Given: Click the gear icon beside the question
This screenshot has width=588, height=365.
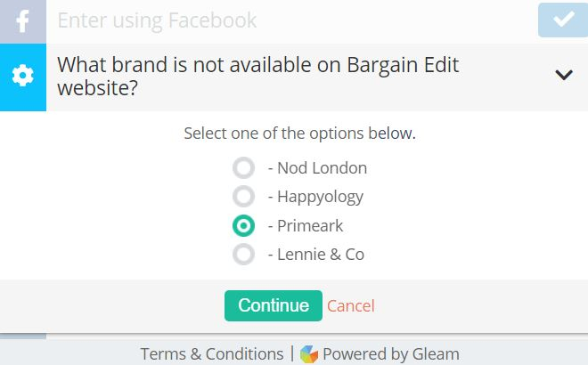Looking at the screenshot, I should coord(22,77).
